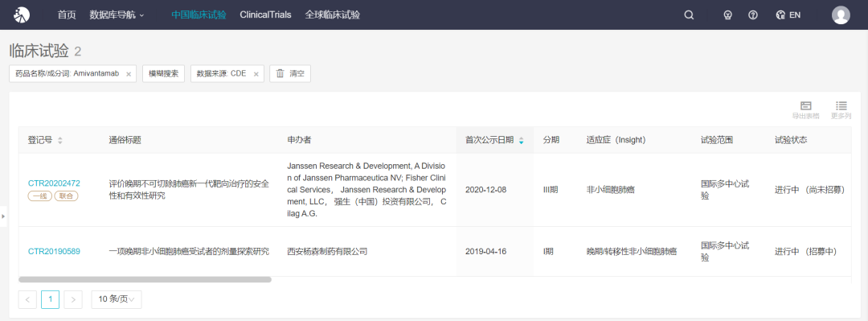This screenshot has height=321, width=868.
Task: Click the 进行中 (招募中) status cell
Action: click(x=805, y=251)
